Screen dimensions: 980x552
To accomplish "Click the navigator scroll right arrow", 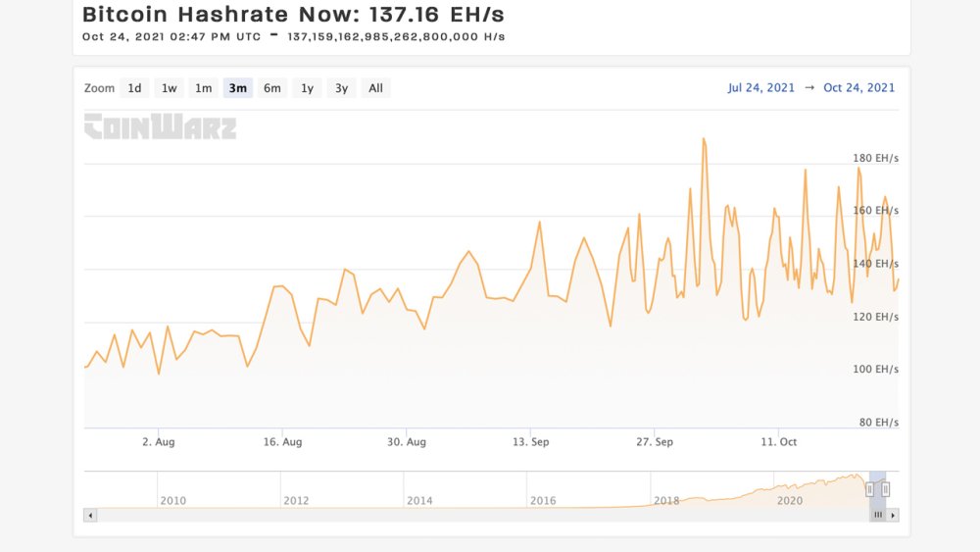I will [893, 515].
